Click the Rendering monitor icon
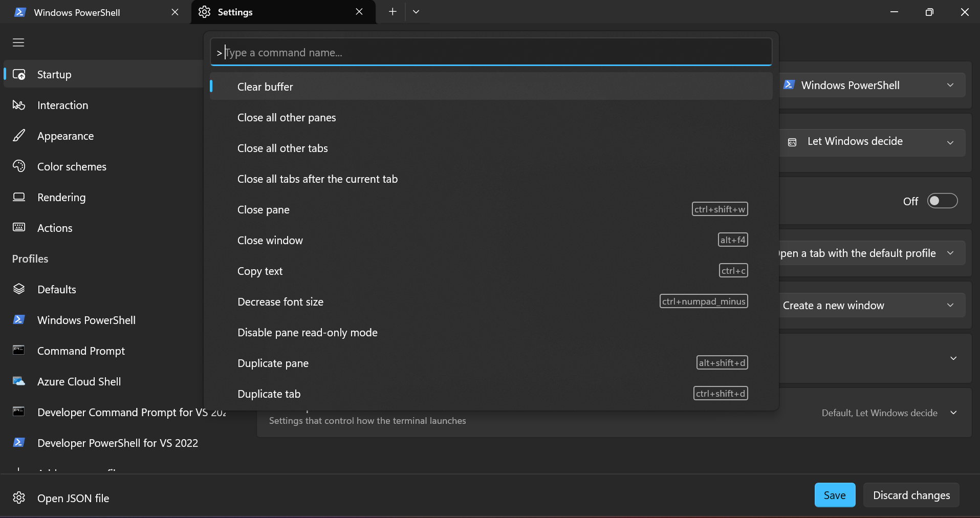This screenshot has width=980, height=518. click(19, 197)
